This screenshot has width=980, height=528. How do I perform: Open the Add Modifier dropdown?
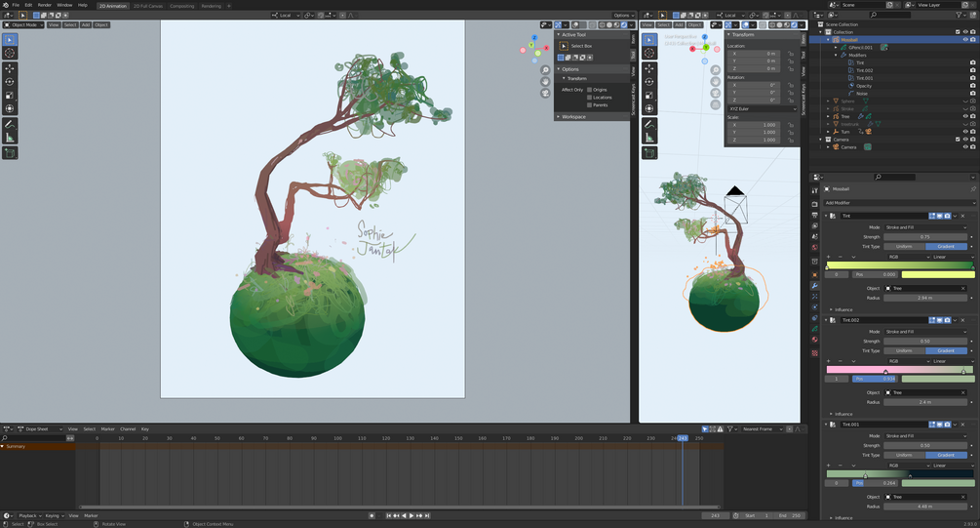pos(899,203)
